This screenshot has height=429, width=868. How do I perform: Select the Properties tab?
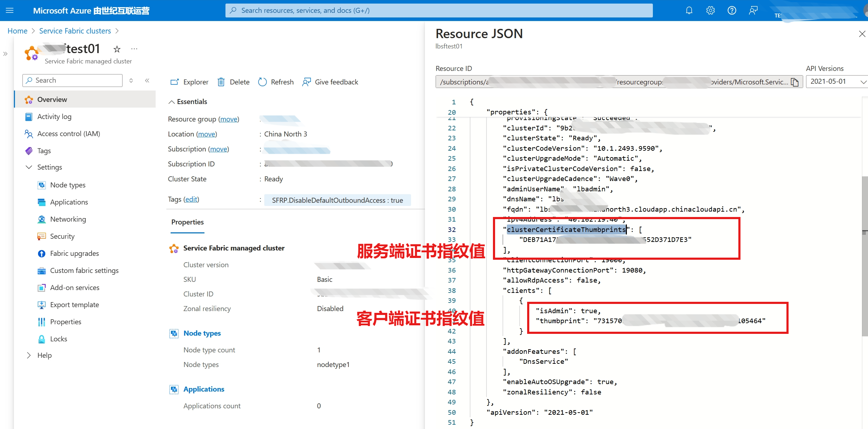(187, 222)
